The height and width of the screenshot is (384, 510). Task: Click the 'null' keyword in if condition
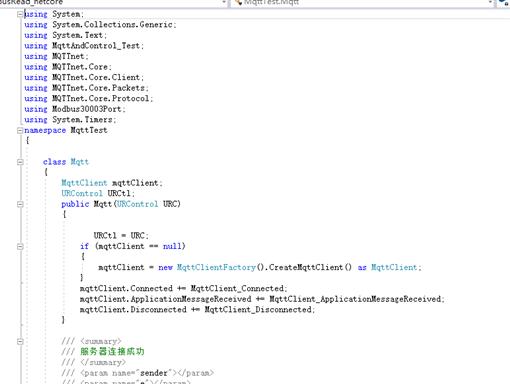pyautogui.click(x=172, y=246)
